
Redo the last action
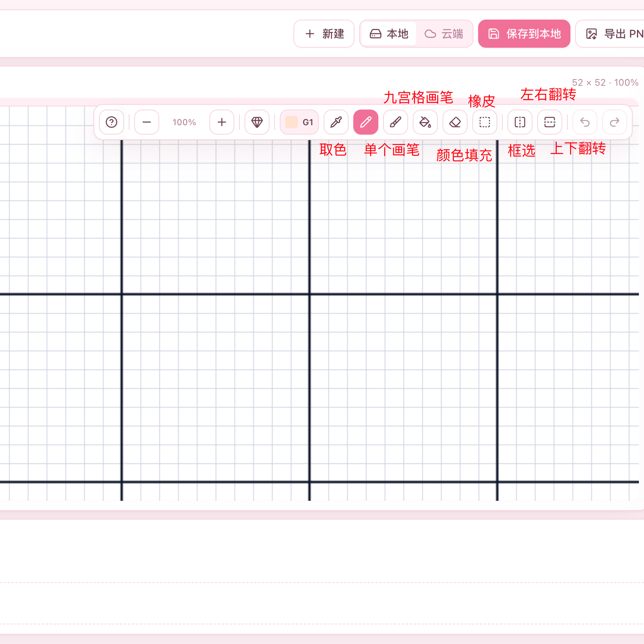click(615, 122)
